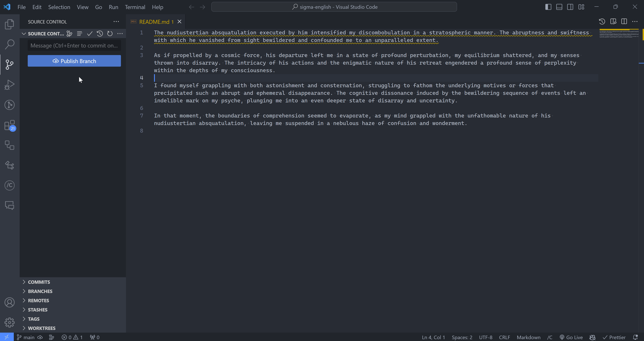This screenshot has height=341, width=644.
Task: Expand the COMMITS section
Action: click(39, 282)
